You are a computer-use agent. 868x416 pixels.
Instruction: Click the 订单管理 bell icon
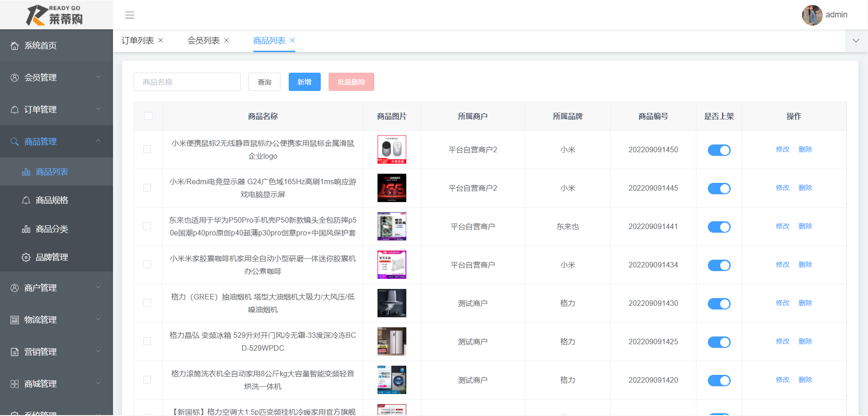15,110
